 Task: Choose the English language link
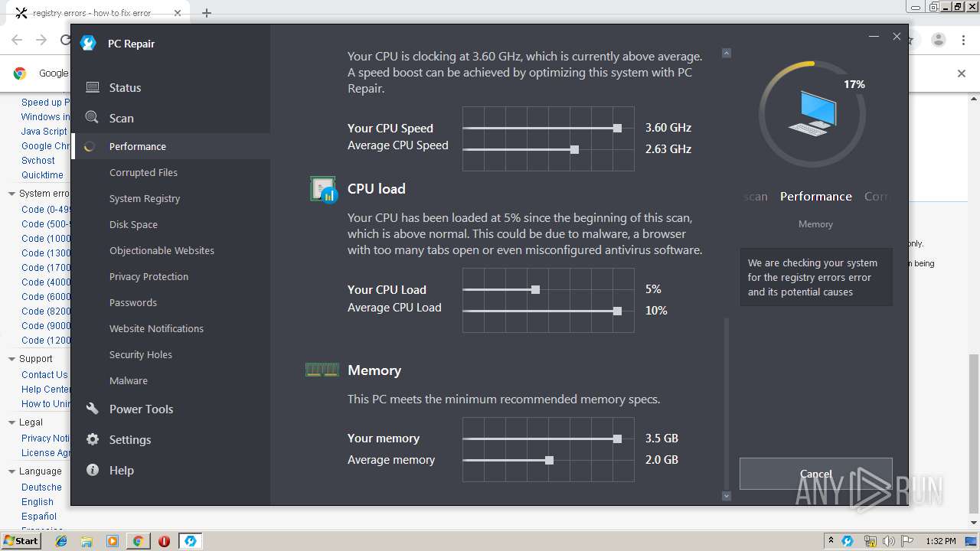(x=38, y=502)
